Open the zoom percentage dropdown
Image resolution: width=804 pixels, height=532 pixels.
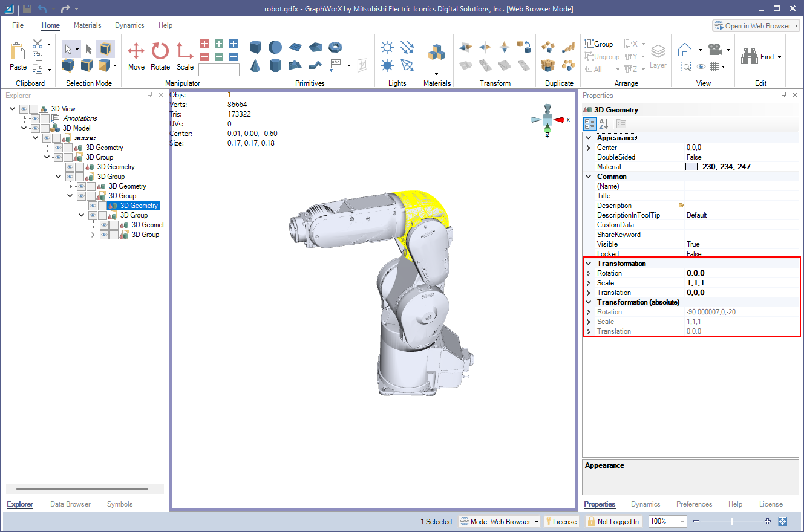[x=682, y=522]
